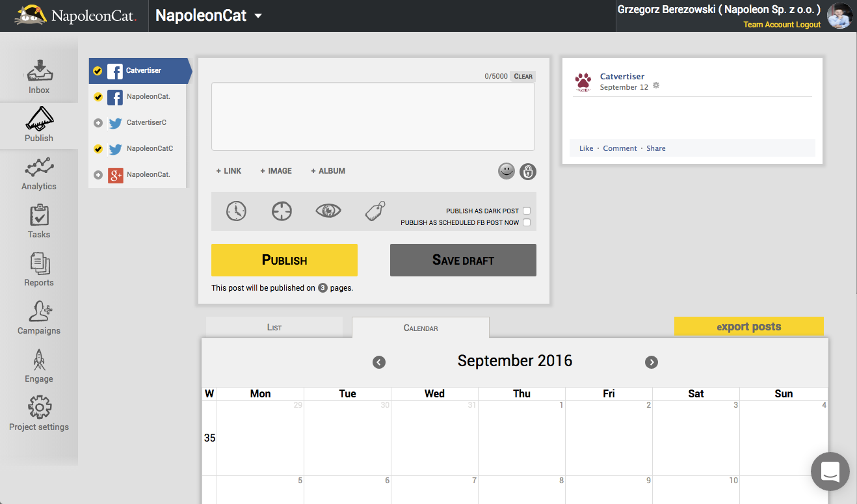This screenshot has height=504, width=857.
Task: Click Like in the post preview
Action: pyautogui.click(x=587, y=148)
